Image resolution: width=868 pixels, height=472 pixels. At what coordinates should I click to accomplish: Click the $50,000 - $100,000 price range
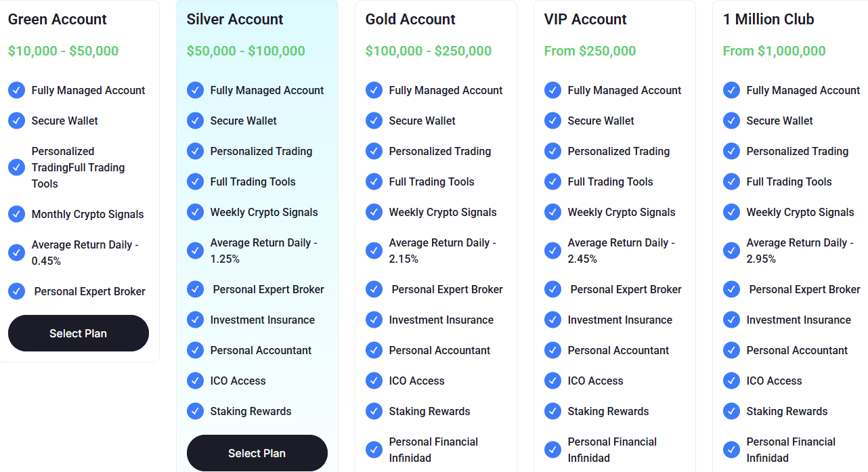click(x=246, y=51)
